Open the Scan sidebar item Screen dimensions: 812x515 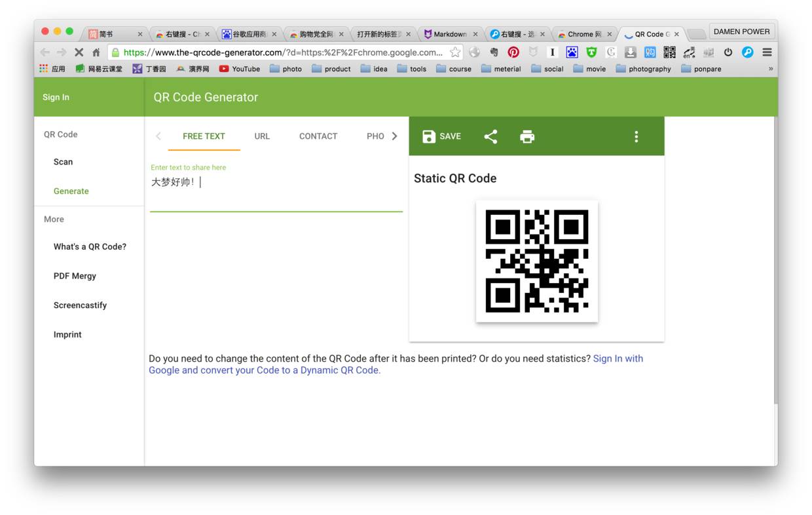pyautogui.click(x=64, y=162)
